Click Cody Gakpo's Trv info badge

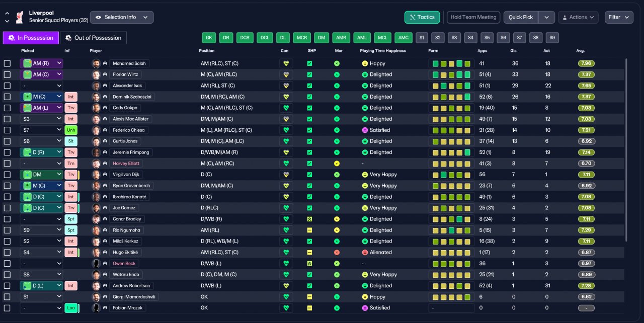71,108
